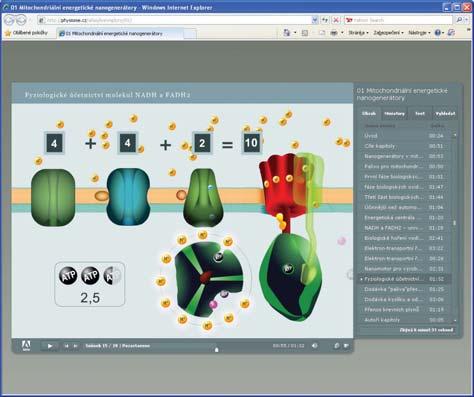Click the outline scrollbar thumb

[455, 223]
